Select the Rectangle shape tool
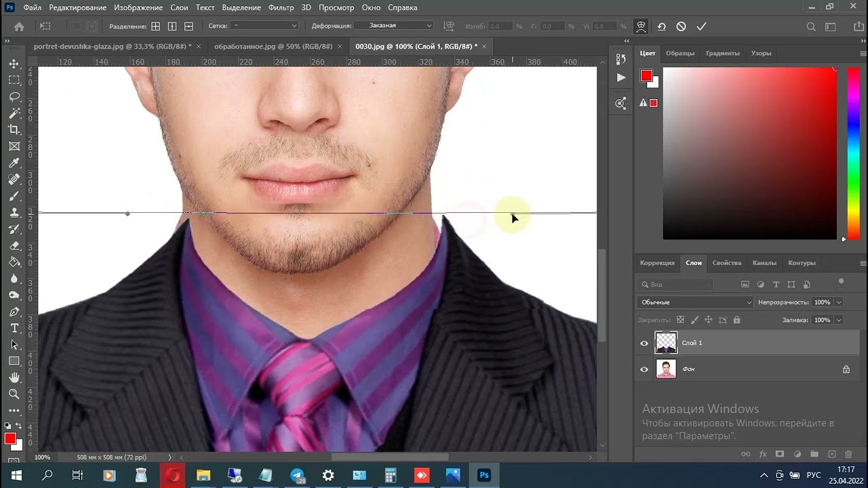 pyautogui.click(x=14, y=361)
